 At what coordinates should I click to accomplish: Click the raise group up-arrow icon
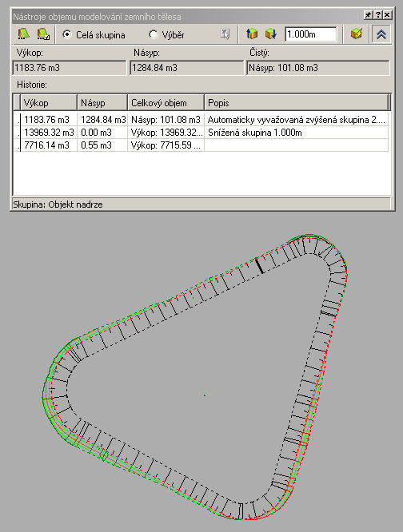[252, 34]
